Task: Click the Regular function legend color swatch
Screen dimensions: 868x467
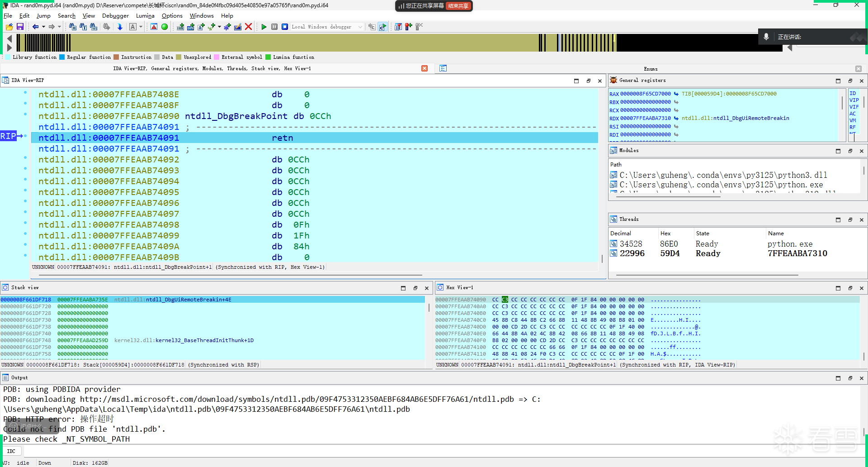Action: pos(62,57)
